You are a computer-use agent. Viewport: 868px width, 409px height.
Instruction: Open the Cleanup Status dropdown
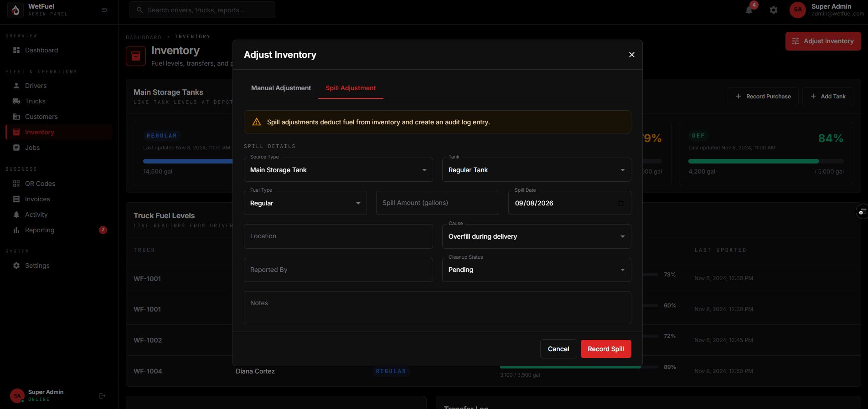click(x=537, y=270)
